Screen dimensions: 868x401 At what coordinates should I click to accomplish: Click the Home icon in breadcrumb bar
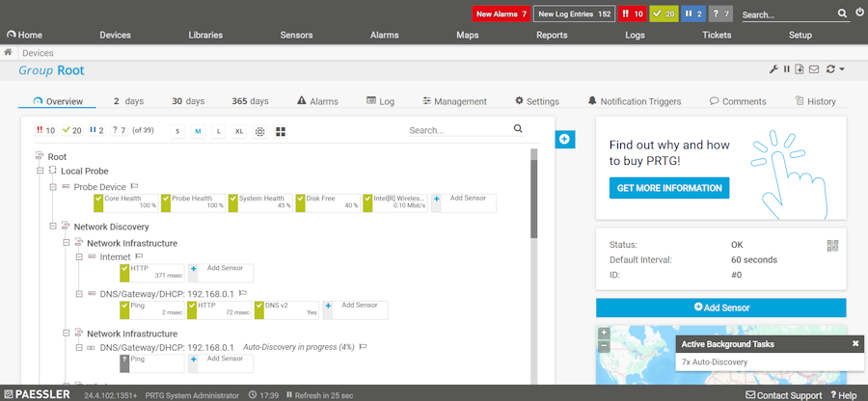(x=9, y=53)
